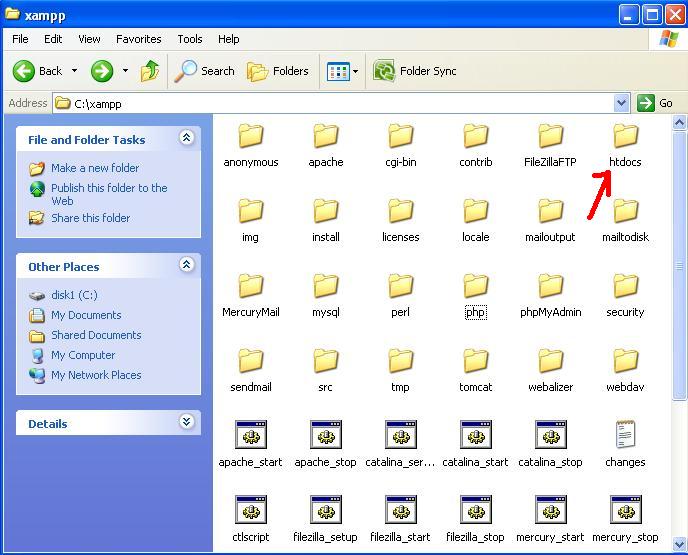This screenshot has height=555, width=688.
Task: Select the MercuryMail folder
Action: pos(251,296)
